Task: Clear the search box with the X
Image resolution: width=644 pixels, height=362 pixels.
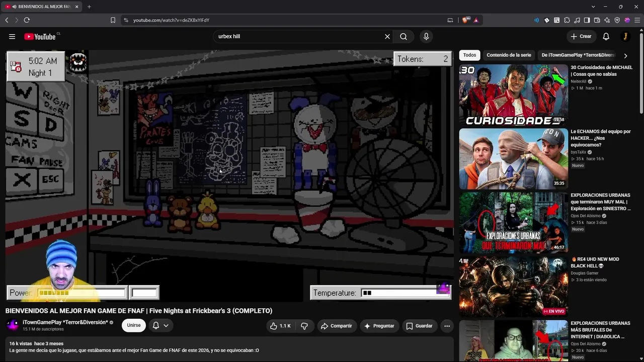Action: click(x=387, y=36)
